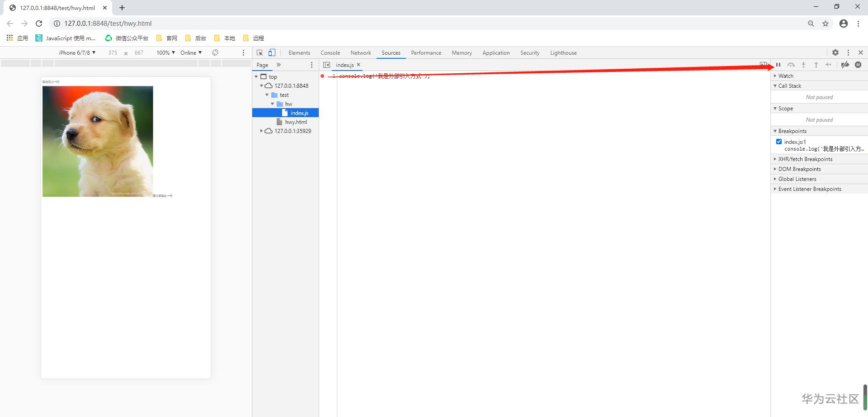Hide the file navigator sidebar

tap(326, 65)
